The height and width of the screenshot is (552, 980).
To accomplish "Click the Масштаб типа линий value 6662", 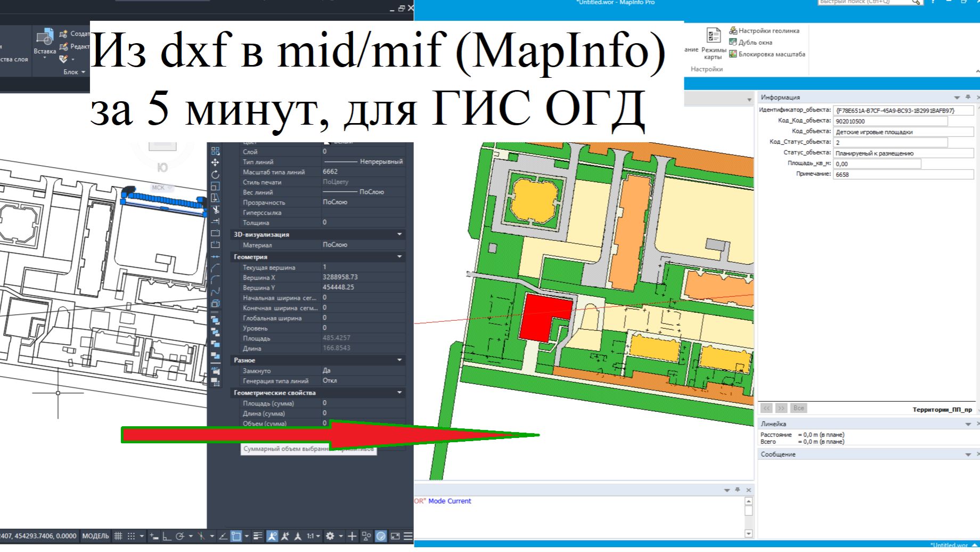I will (330, 172).
